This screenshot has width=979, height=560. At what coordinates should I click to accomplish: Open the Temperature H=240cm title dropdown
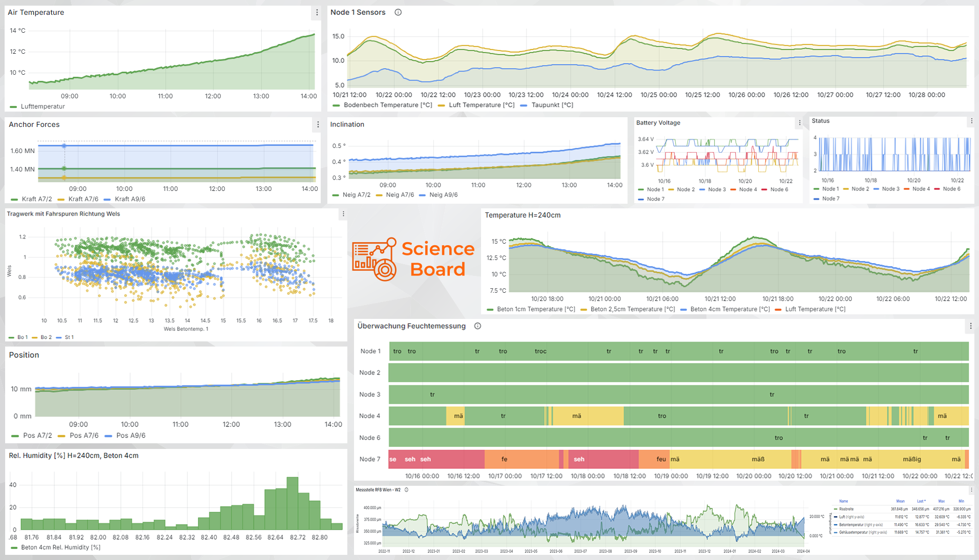[x=523, y=215]
